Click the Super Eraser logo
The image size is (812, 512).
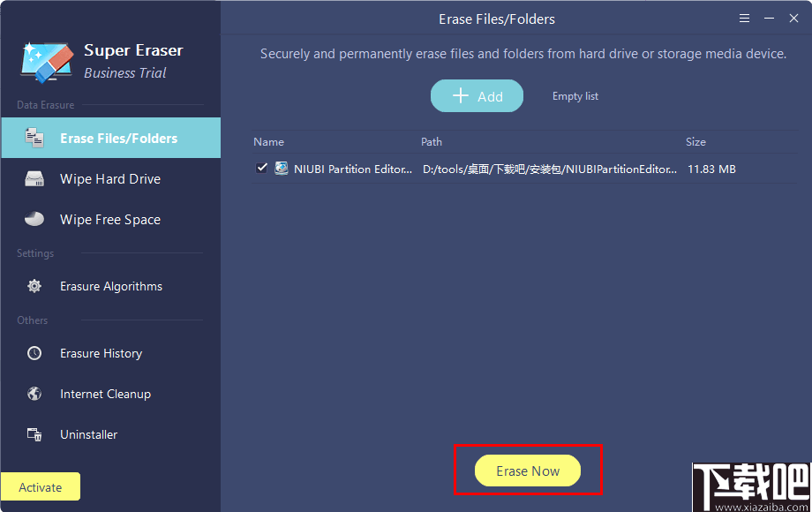point(46,60)
